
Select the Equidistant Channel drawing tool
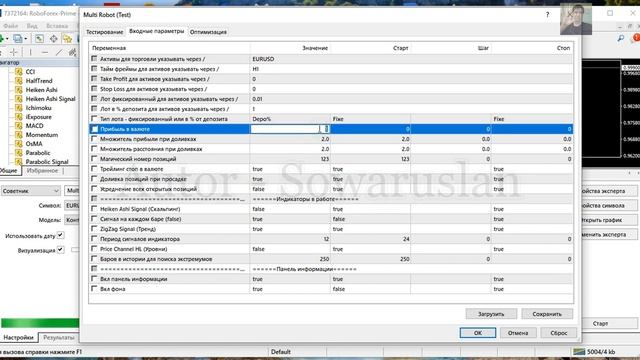tap(73, 52)
